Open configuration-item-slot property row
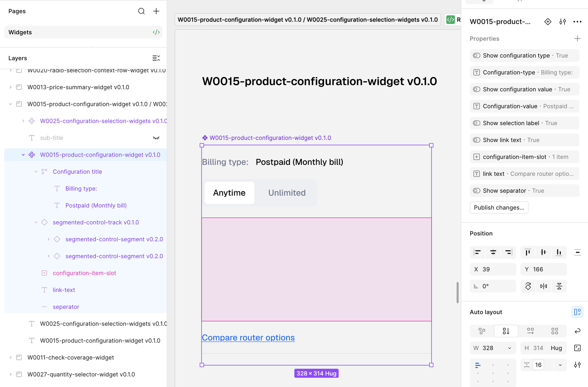The width and height of the screenshot is (588, 387). coord(525,157)
